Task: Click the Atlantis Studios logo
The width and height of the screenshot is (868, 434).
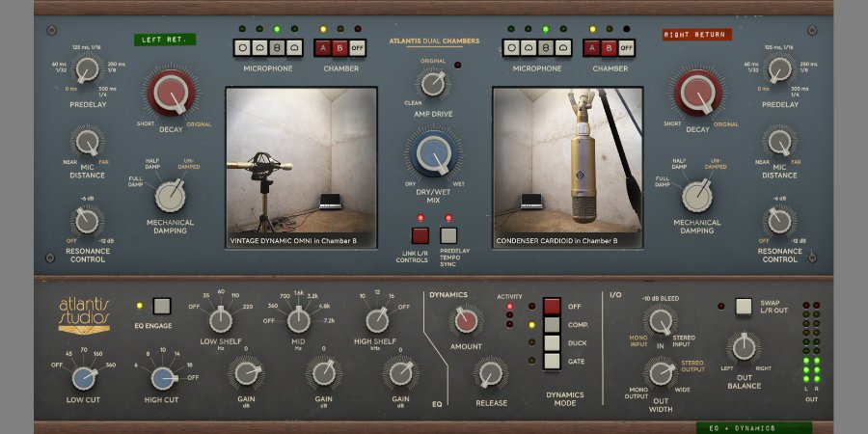Action: click(84, 316)
